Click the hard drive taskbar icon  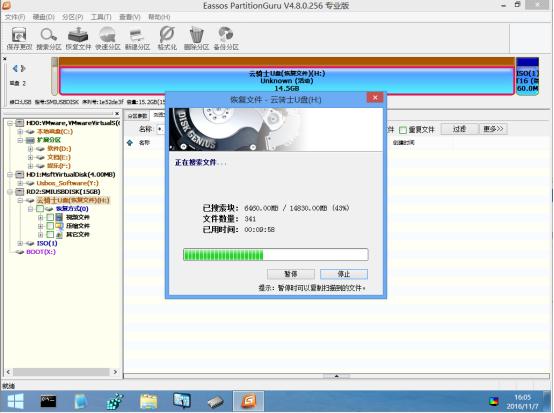215,402
